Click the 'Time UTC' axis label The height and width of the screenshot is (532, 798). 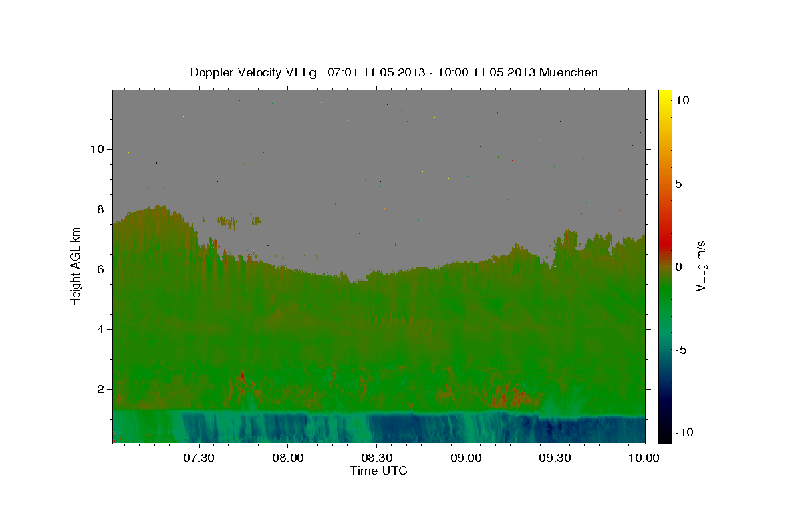378,471
